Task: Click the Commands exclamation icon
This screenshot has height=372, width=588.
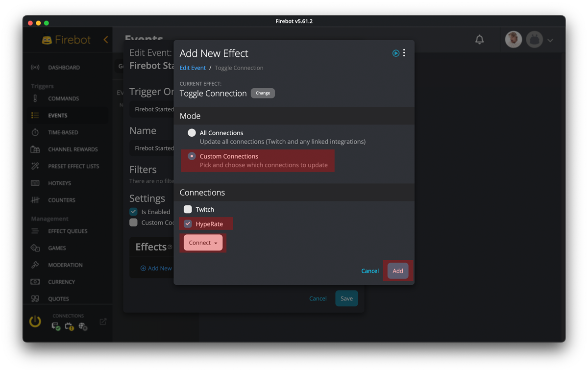Action: tap(35, 99)
